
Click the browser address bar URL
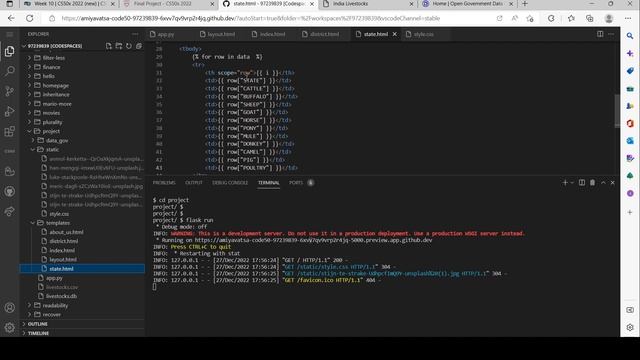tap(251, 18)
